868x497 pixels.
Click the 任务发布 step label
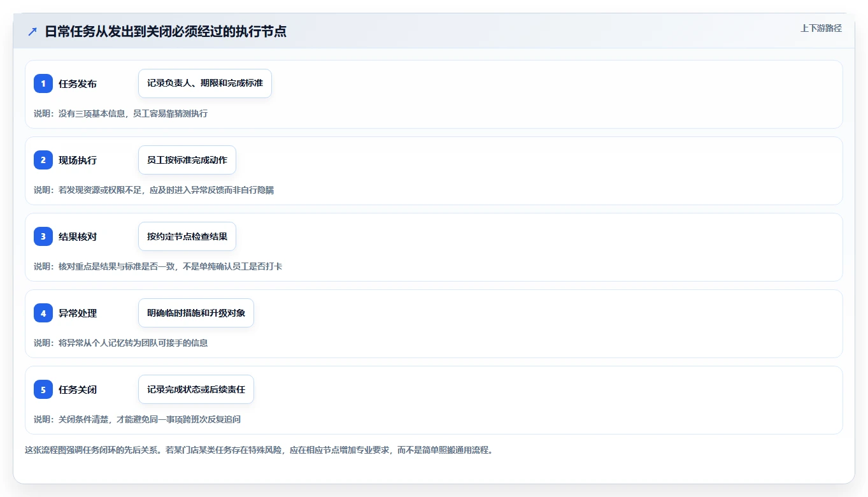click(x=78, y=83)
